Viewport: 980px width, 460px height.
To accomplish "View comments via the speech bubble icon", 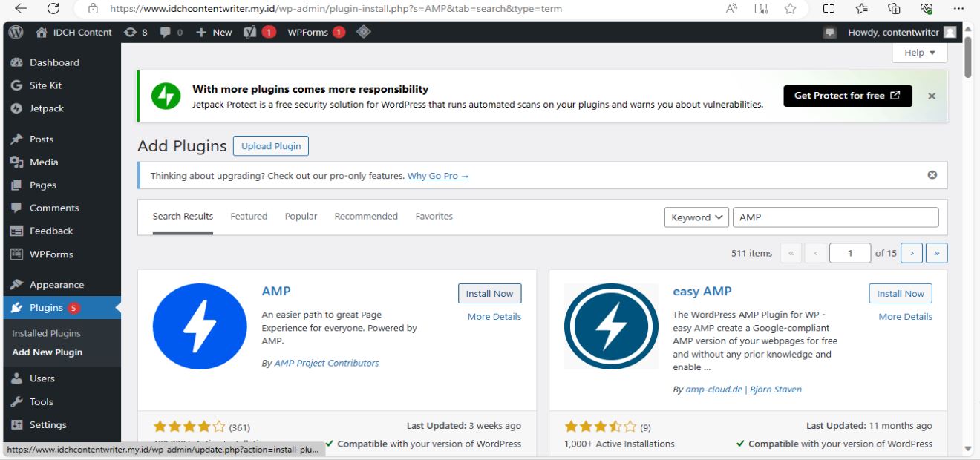I will [x=166, y=32].
